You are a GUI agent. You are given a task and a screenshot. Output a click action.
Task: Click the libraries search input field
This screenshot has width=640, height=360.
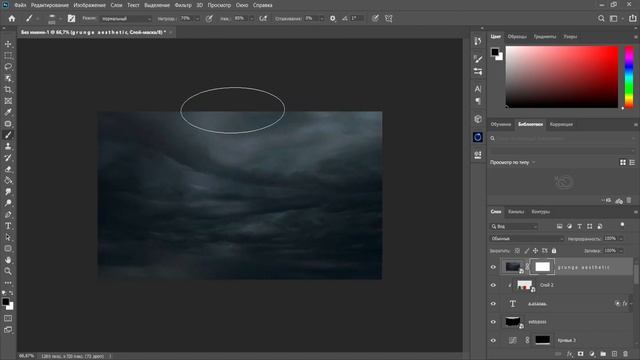[562, 138]
